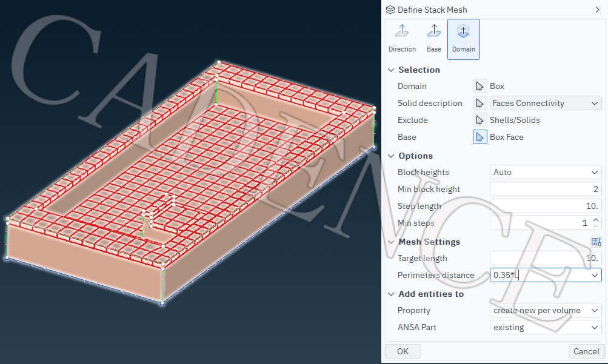Increase Min steps with up arrow

coord(596,220)
